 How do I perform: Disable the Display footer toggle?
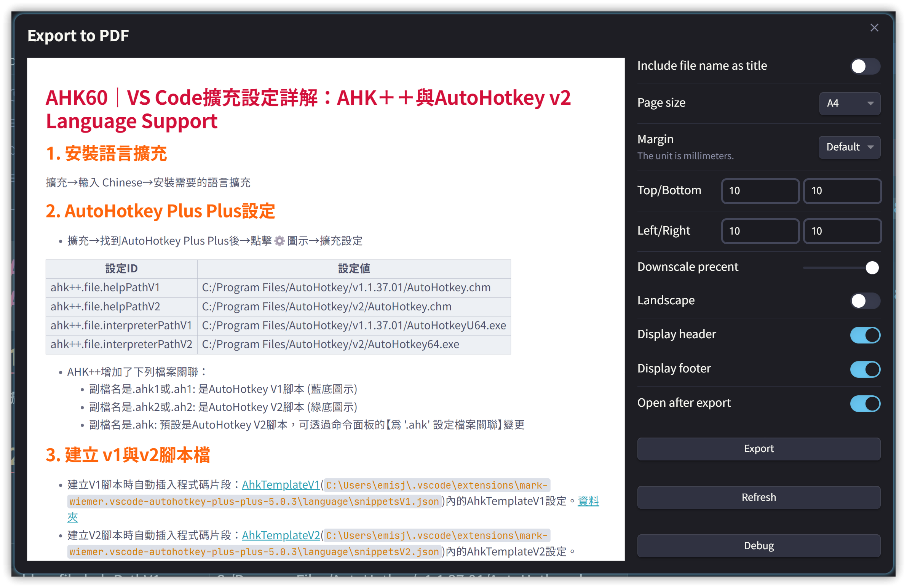click(x=865, y=369)
